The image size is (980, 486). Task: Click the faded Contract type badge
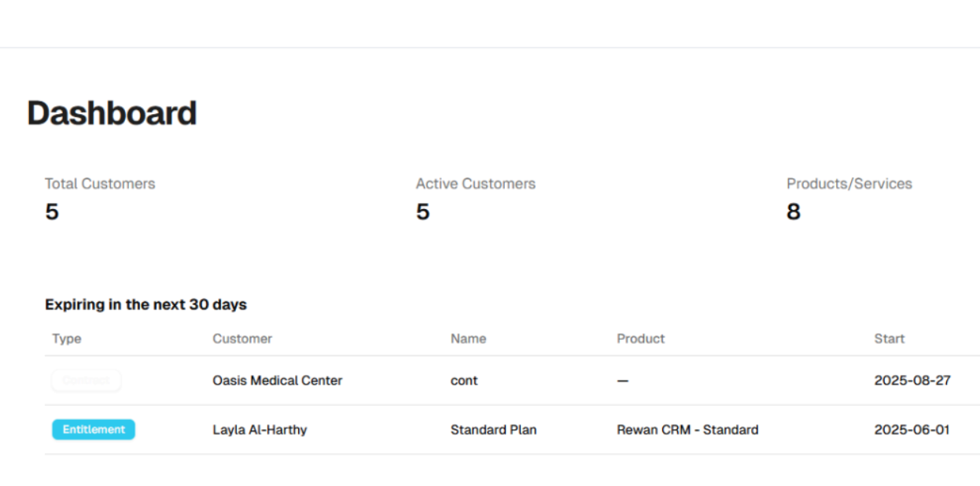86,381
